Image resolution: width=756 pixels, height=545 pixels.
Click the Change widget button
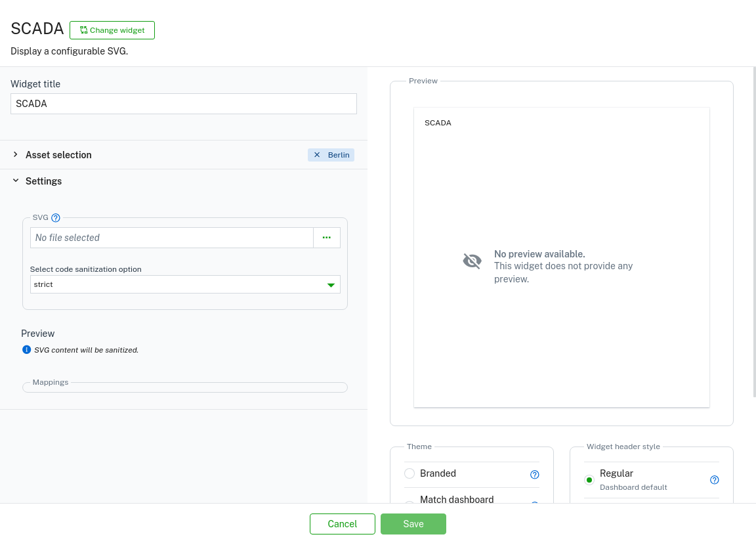(112, 30)
